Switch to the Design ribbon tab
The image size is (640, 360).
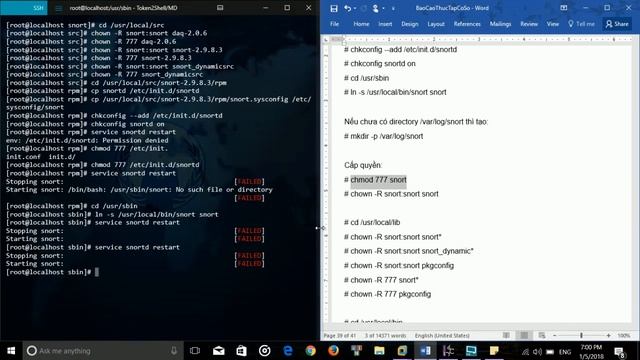pyautogui.click(x=409, y=24)
